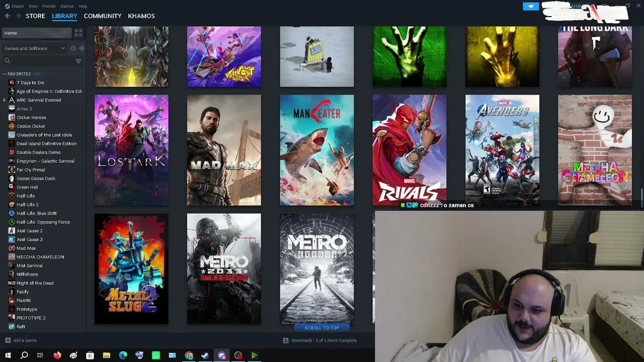The image size is (644, 362).
Task: Open Windows Start menu
Action: [x=8, y=355]
